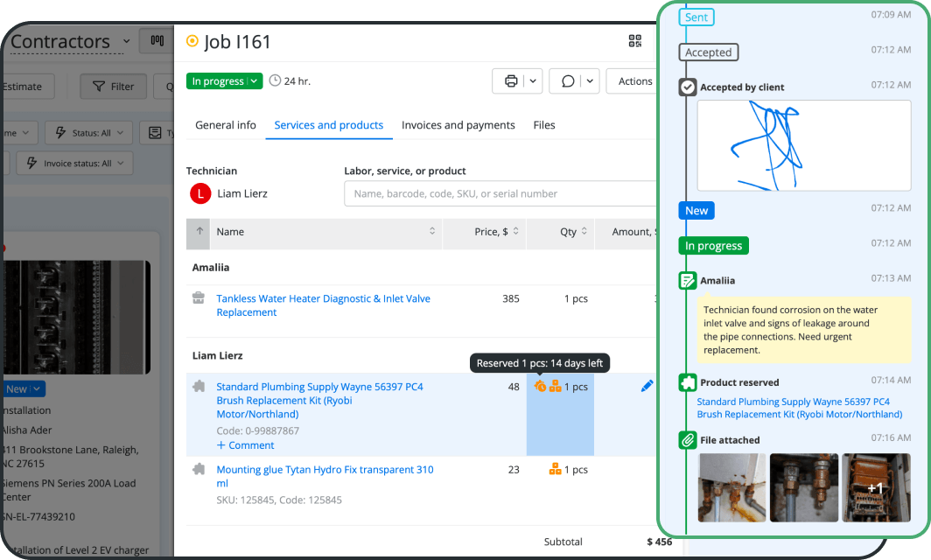The image size is (931, 560).
Task: Click the orange reserved-timer icon in Qty cell
Action: 540,386
